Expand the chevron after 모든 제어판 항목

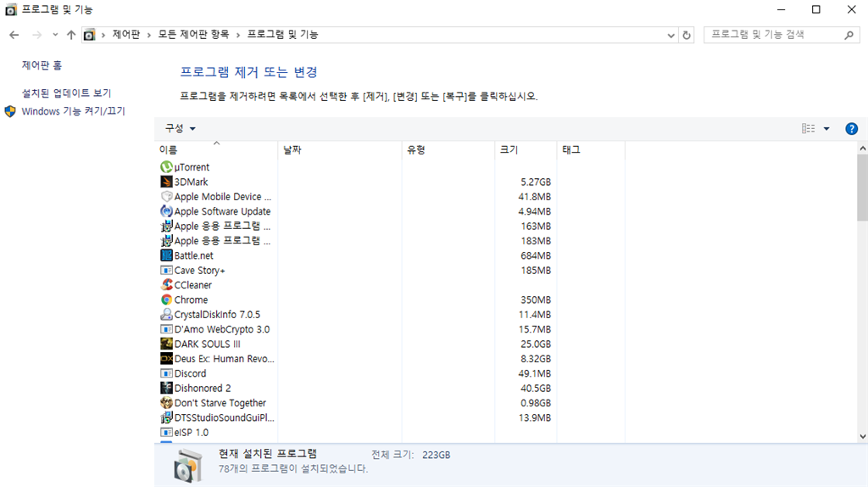click(238, 35)
